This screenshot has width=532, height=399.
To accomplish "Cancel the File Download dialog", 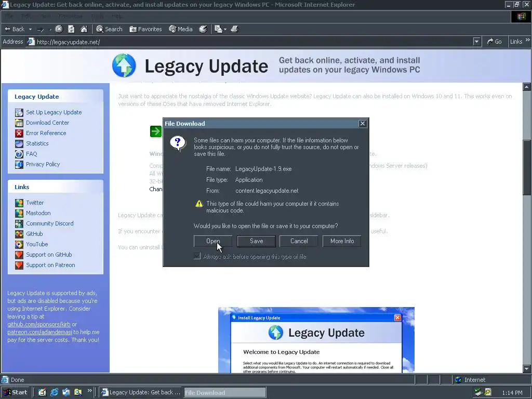I will click(299, 241).
